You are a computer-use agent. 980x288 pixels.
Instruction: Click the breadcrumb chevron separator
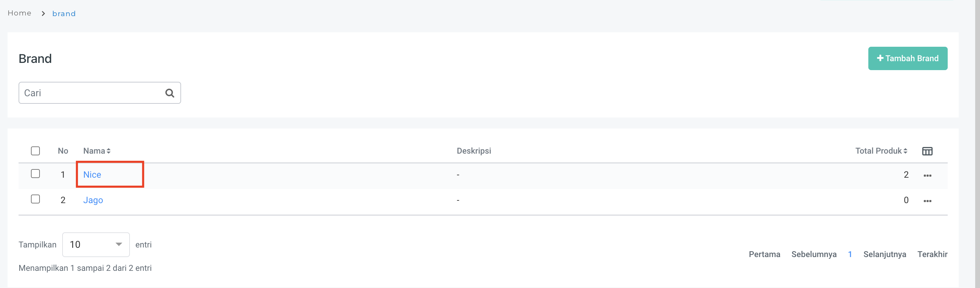[x=43, y=14]
